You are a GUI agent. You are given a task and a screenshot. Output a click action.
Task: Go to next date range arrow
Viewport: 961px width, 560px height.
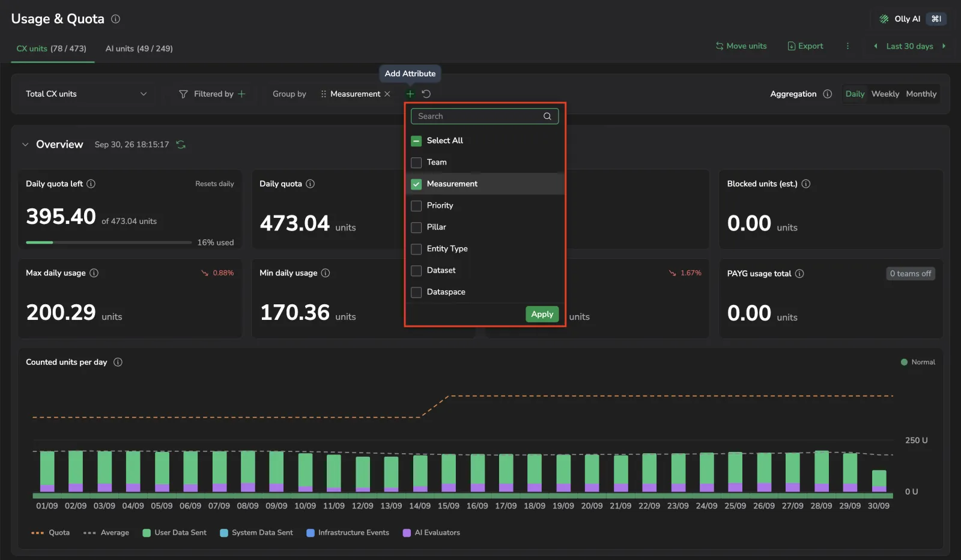pos(944,46)
